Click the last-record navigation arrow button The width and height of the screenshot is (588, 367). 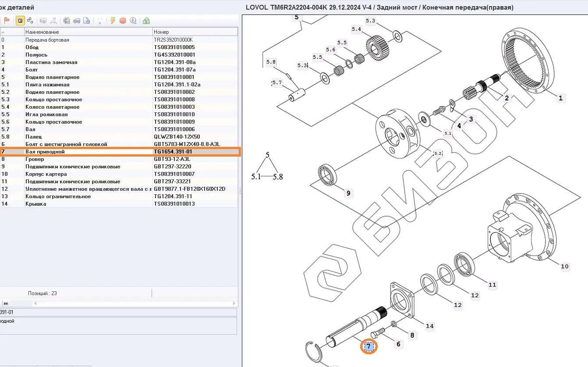[6, 303]
